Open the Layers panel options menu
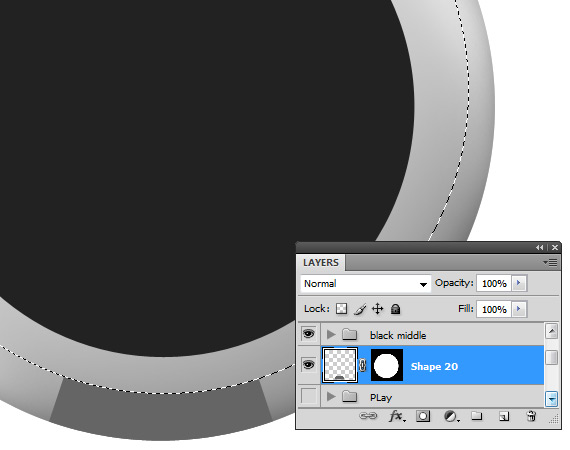This screenshot has width=570, height=450. pyautogui.click(x=550, y=262)
